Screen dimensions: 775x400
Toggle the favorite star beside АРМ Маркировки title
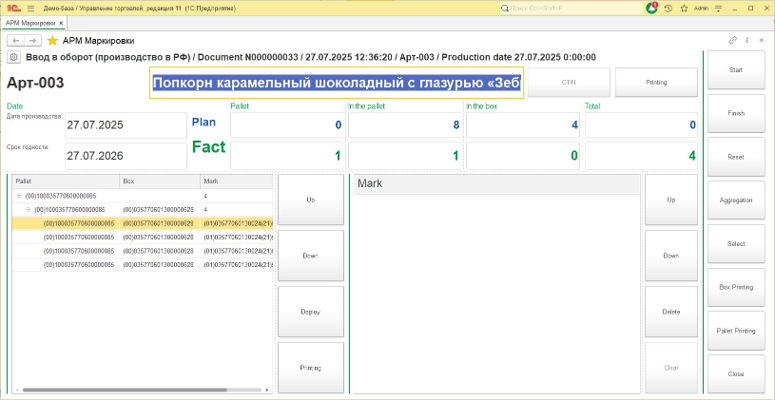52,41
